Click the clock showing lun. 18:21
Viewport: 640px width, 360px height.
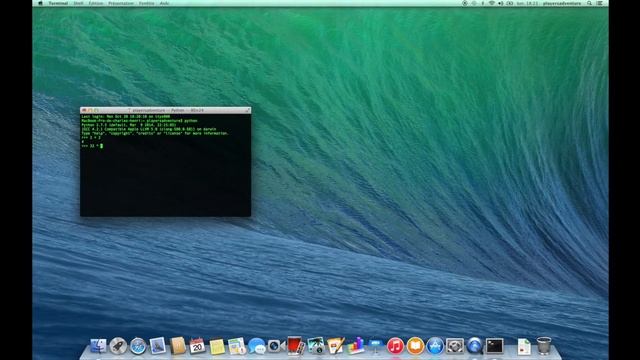[527, 3]
